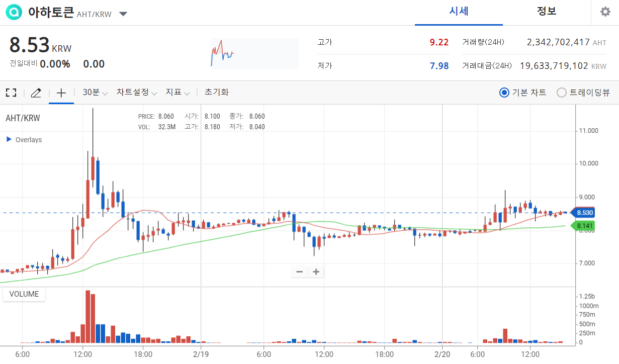Click the fullscreen chart icon

(x=11, y=93)
